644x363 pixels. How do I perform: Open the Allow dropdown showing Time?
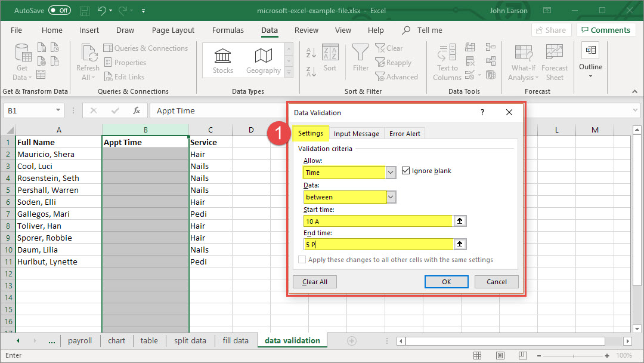[391, 173]
